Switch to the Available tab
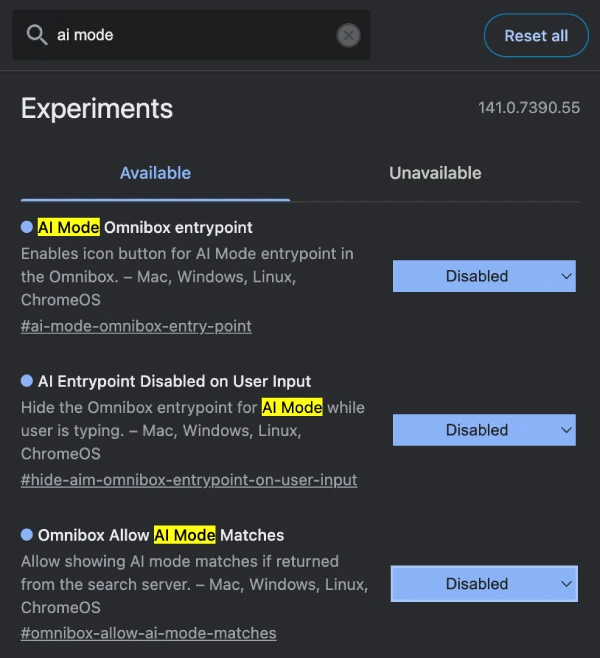The image size is (600, 658). point(155,173)
